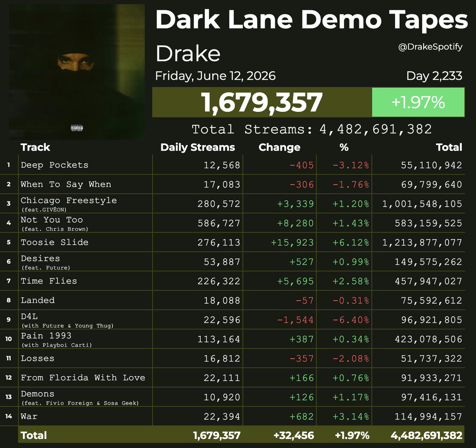Click the Total Streams: 4,482,691,382 line
Image resolution: width=476 pixels, height=448 pixels.
click(312, 129)
